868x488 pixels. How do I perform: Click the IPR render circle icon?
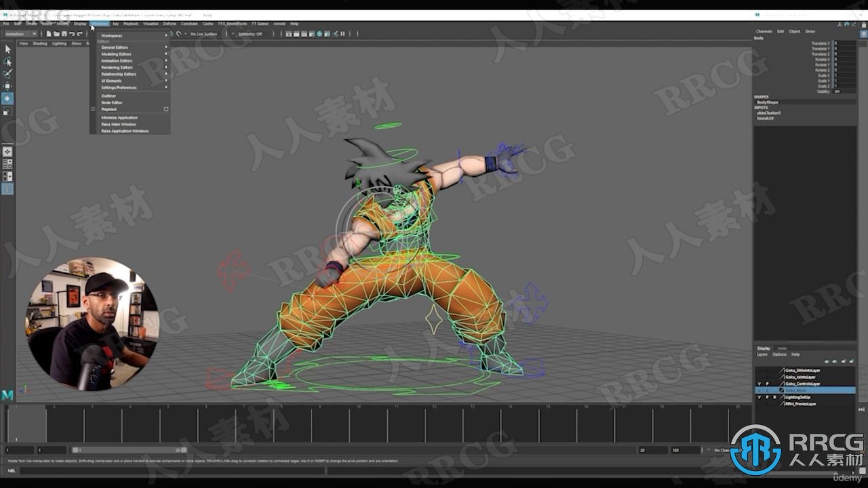319,34
